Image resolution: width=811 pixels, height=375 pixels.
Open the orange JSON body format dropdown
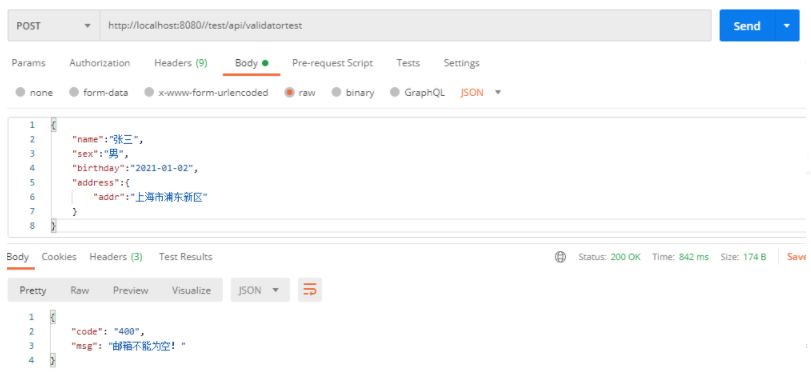(x=480, y=93)
